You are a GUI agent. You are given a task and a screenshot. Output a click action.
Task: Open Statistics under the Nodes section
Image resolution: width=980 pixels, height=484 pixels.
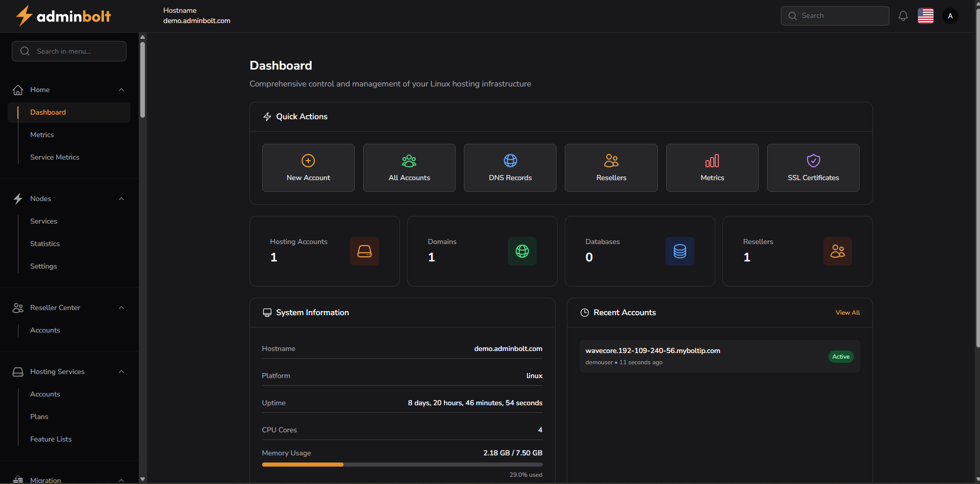pyautogui.click(x=45, y=244)
